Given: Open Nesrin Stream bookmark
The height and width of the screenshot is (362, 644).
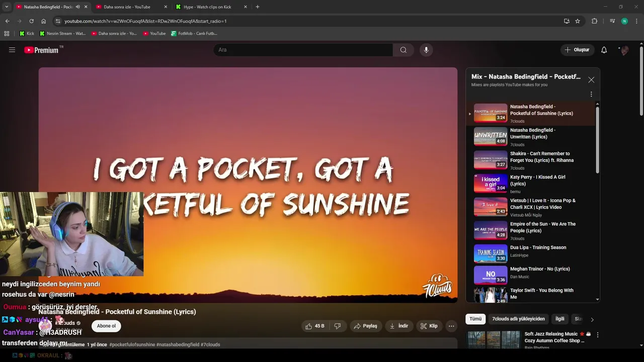Looking at the screenshot, I should pos(62,34).
